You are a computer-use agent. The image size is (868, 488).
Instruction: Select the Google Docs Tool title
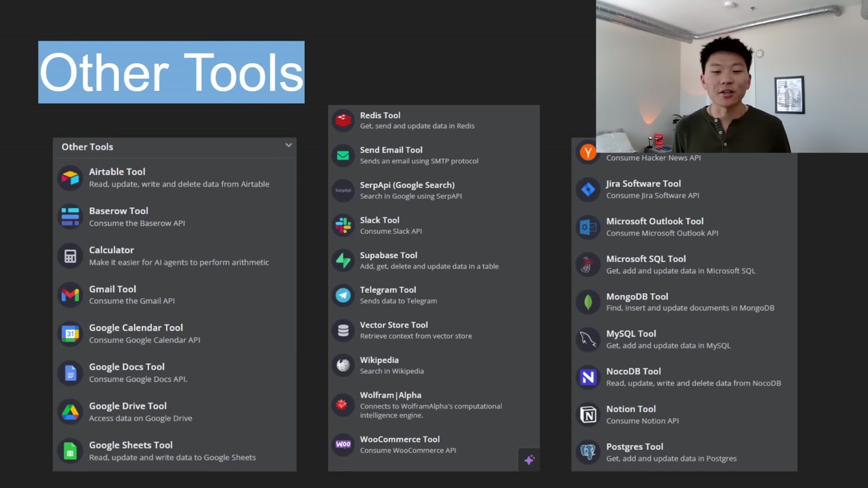coord(127,367)
